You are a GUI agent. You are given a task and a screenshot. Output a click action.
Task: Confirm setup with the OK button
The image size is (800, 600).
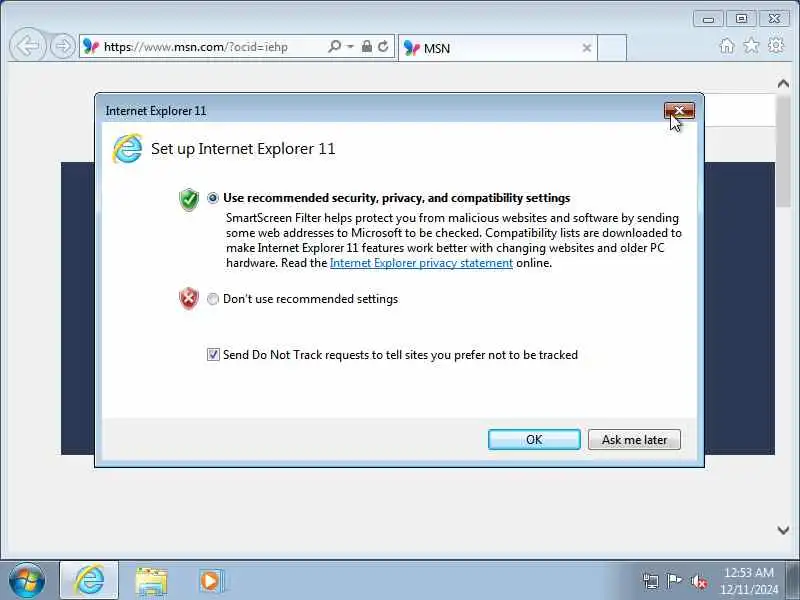click(x=534, y=439)
